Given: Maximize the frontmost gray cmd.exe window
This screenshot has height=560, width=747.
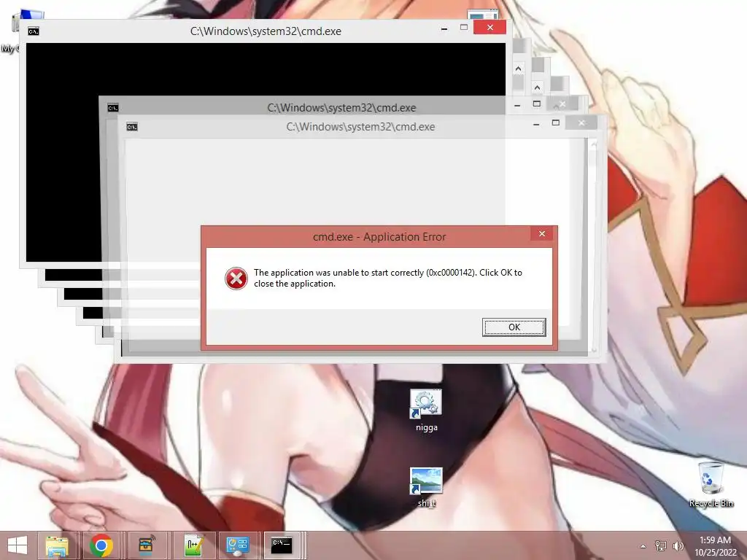Looking at the screenshot, I should click(x=555, y=122).
